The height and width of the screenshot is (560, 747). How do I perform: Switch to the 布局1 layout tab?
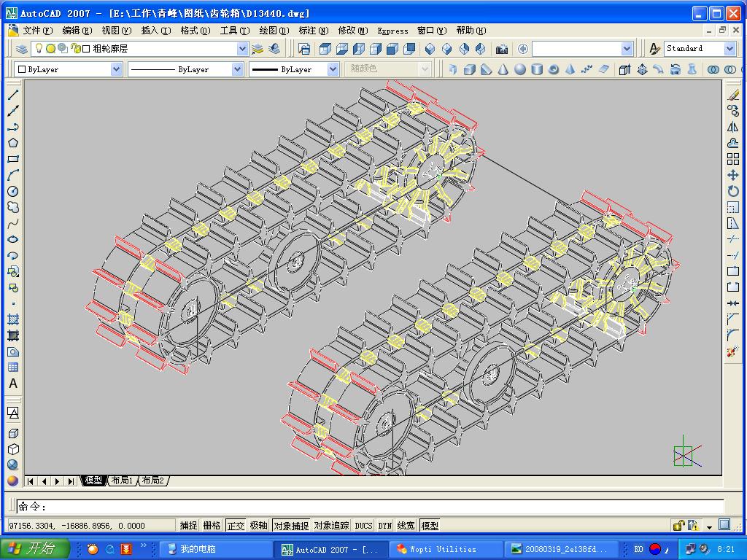pos(122,481)
